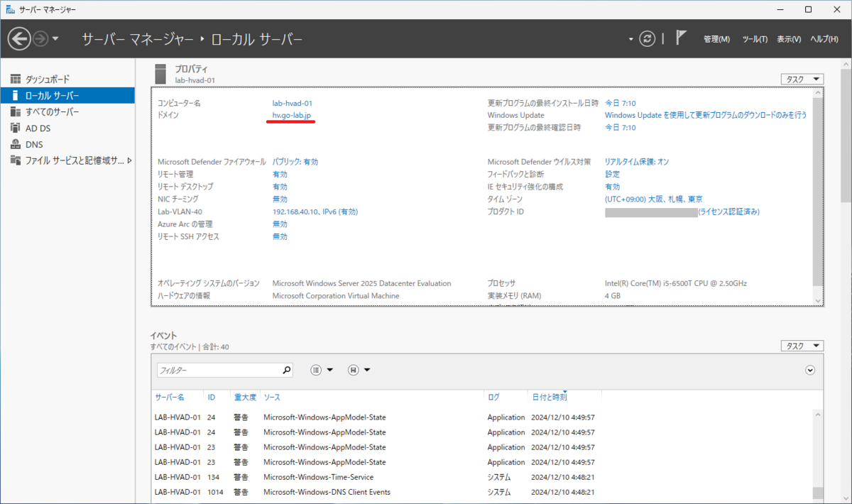Click the events フィルター input field
This screenshot has width=852, height=504.
(x=218, y=370)
